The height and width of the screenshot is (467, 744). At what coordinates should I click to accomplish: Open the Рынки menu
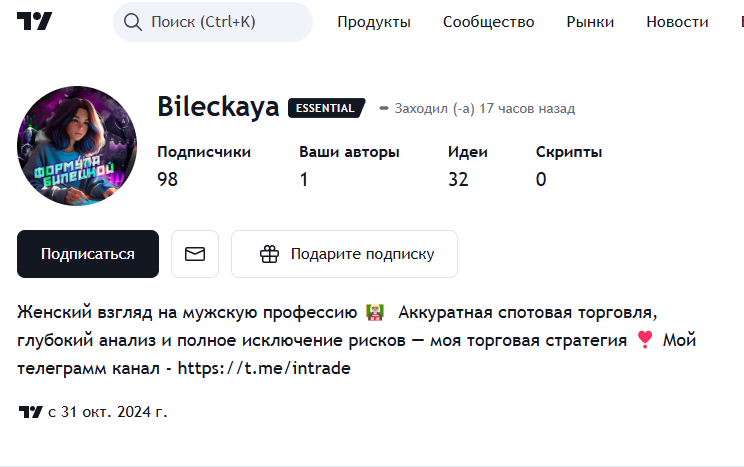click(590, 21)
